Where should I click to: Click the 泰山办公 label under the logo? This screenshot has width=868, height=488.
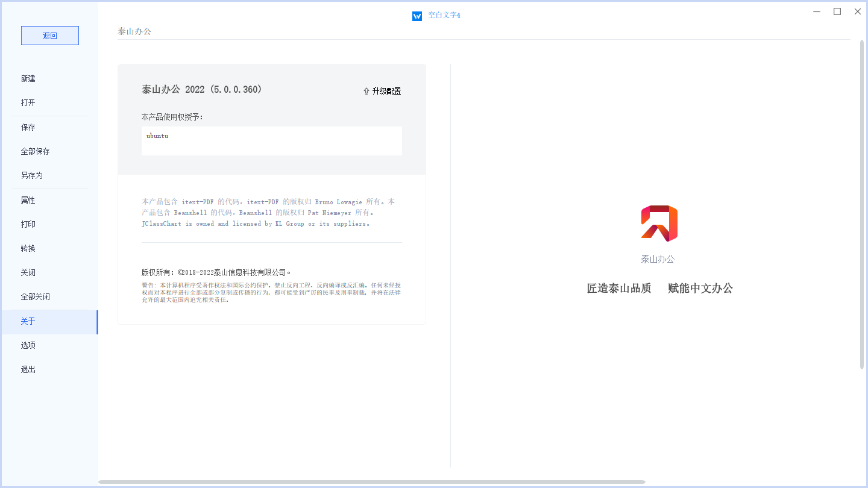(x=658, y=259)
